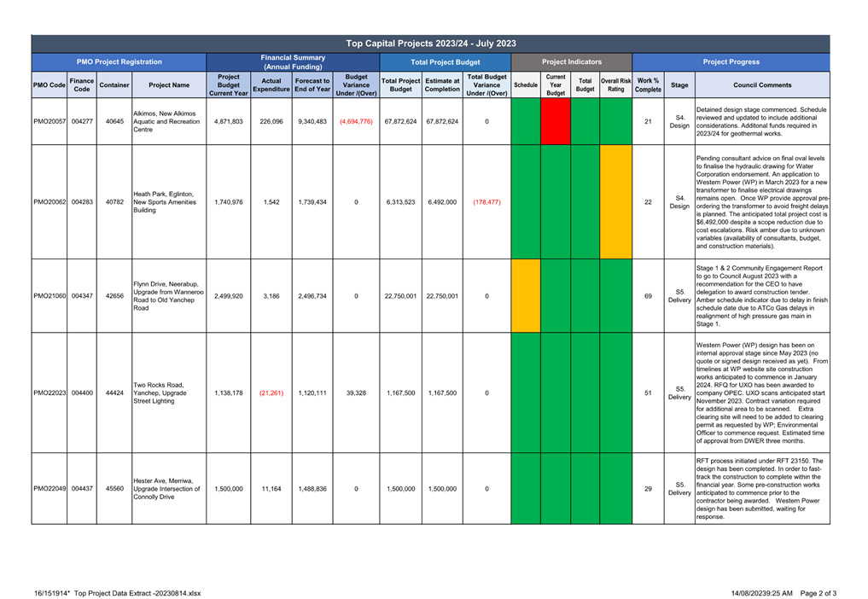Click PMO code cell 'PMO20062'
The width and height of the screenshot is (868, 599).
click(50, 202)
